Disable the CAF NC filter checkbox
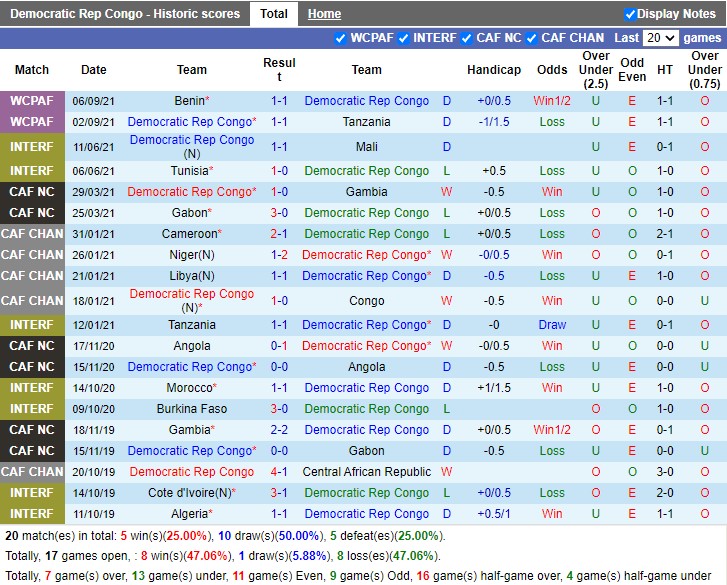727x585 pixels. click(467, 38)
